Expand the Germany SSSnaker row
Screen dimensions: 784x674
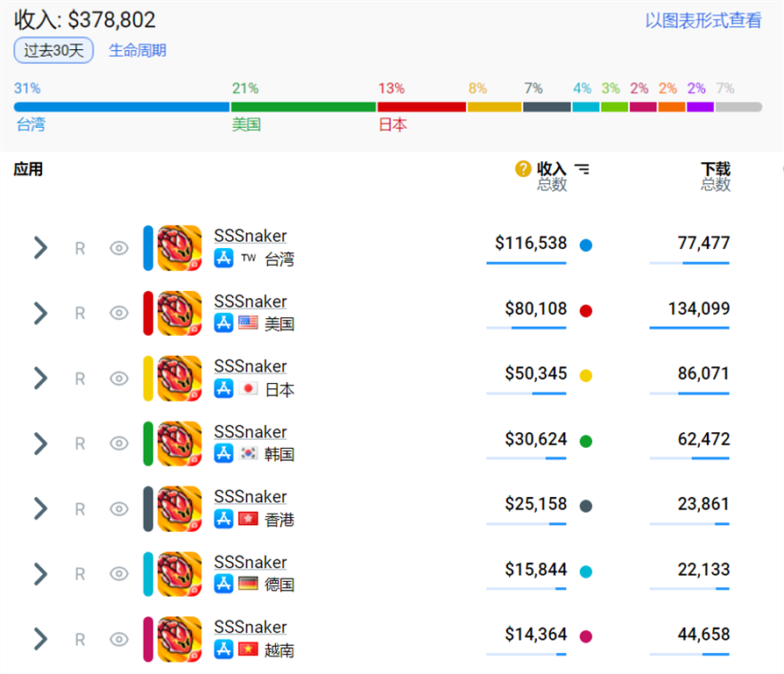[39, 574]
